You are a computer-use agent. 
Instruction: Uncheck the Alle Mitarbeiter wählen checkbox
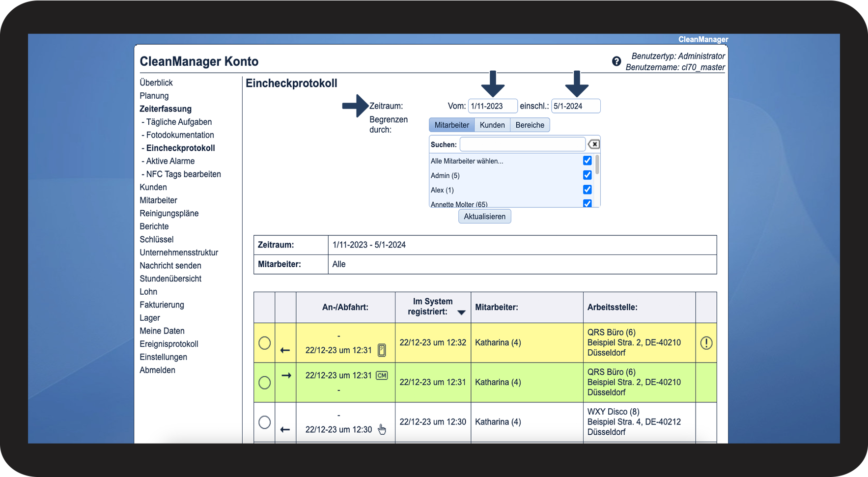pos(587,161)
